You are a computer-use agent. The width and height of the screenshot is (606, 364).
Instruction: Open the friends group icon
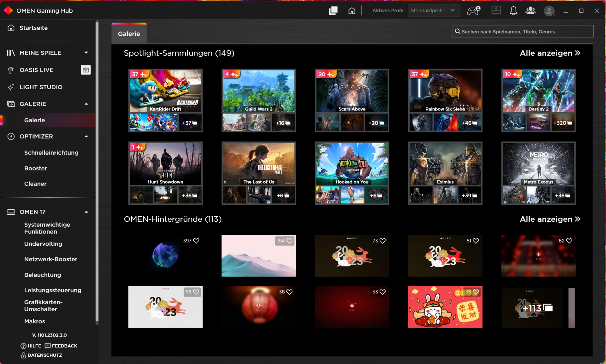tap(530, 11)
